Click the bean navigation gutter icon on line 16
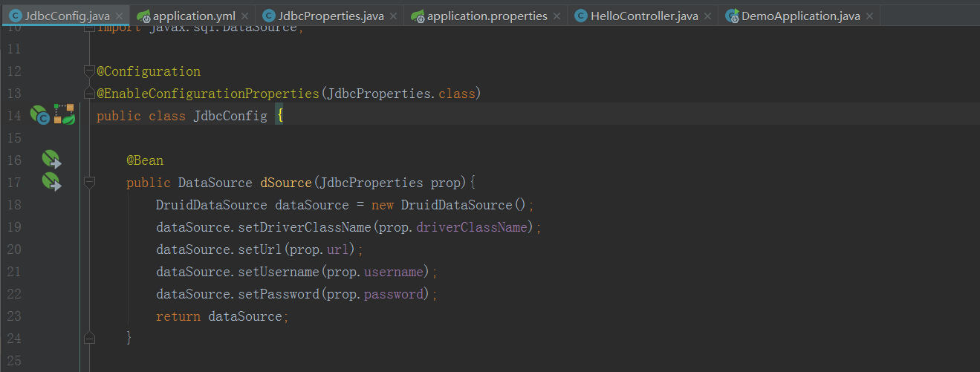The image size is (980, 372). (x=51, y=160)
